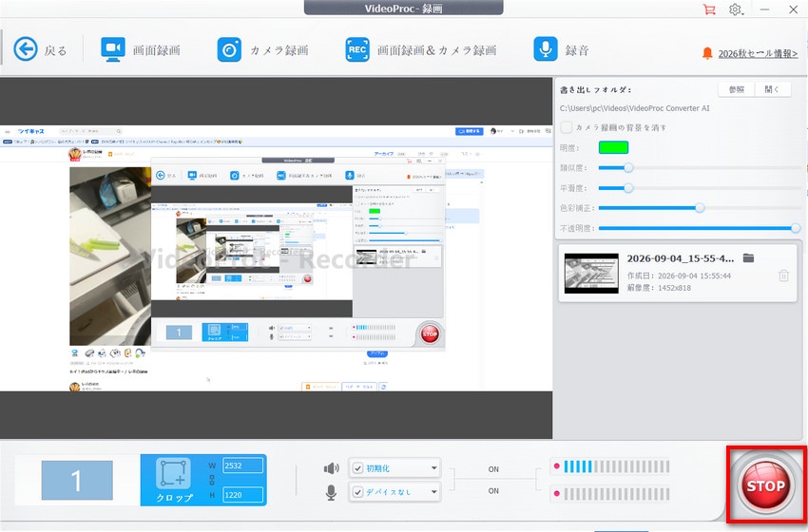Toggle the aspect ratio lock icon
This screenshot has width=808, height=532.
tap(212, 480)
